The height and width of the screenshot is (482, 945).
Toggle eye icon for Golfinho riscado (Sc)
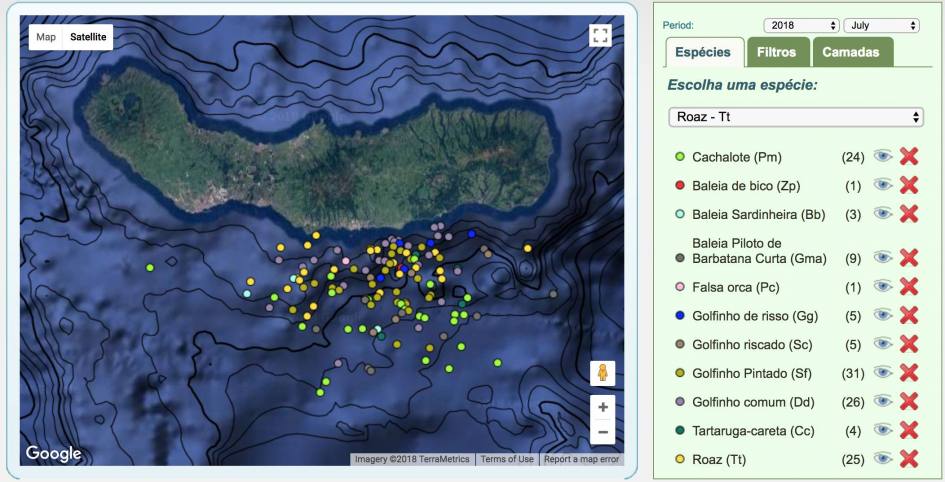(883, 344)
